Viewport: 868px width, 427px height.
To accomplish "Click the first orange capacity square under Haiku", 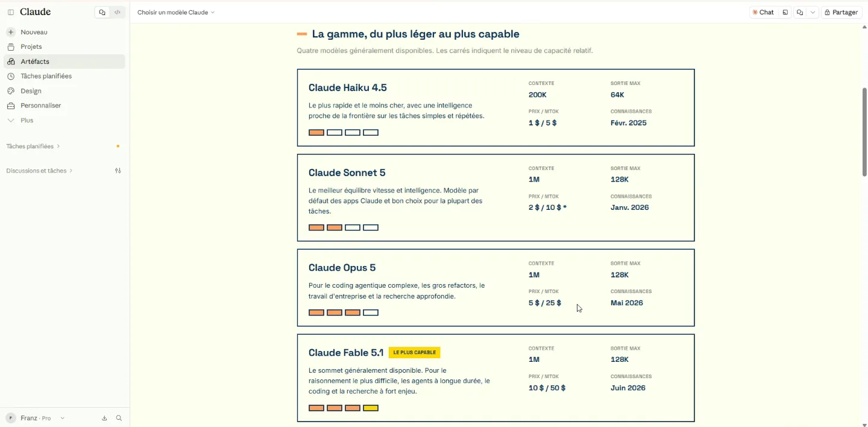I will coord(316,133).
